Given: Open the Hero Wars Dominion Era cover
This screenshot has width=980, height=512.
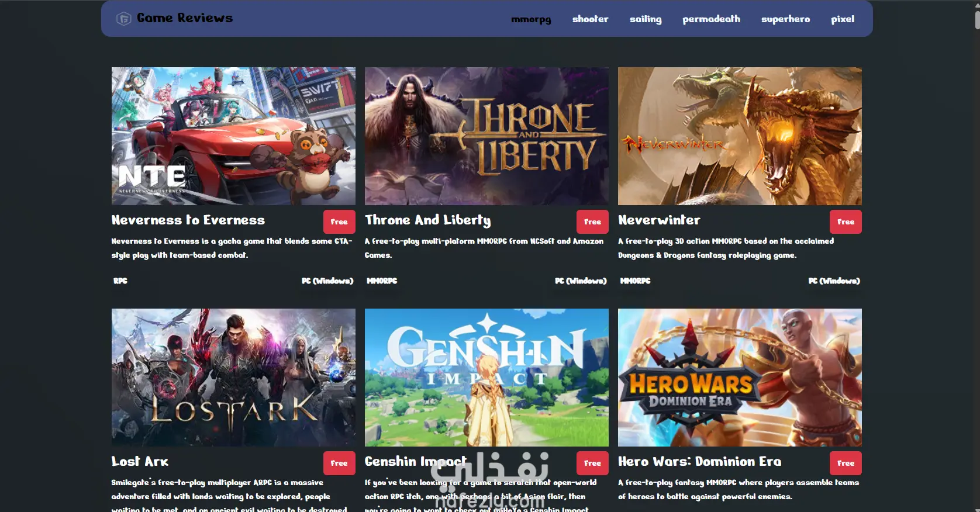Looking at the screenshot, I should tap(740, 378).
